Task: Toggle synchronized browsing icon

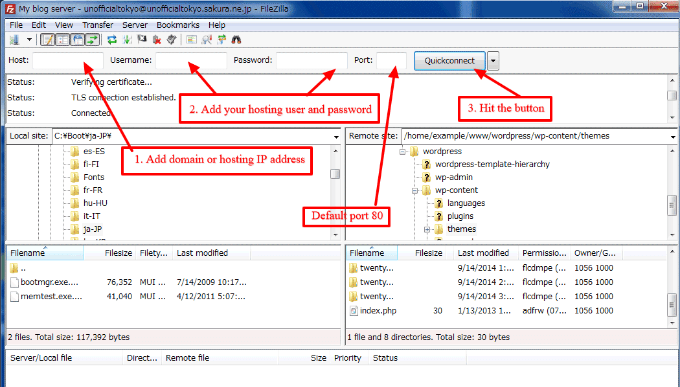Action: pos(222,40)
